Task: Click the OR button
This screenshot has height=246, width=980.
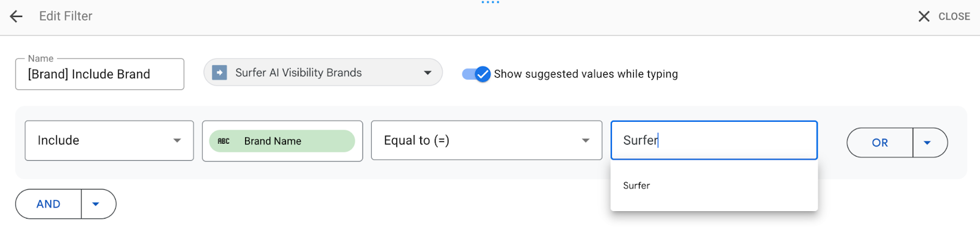Action: point(880,143)
